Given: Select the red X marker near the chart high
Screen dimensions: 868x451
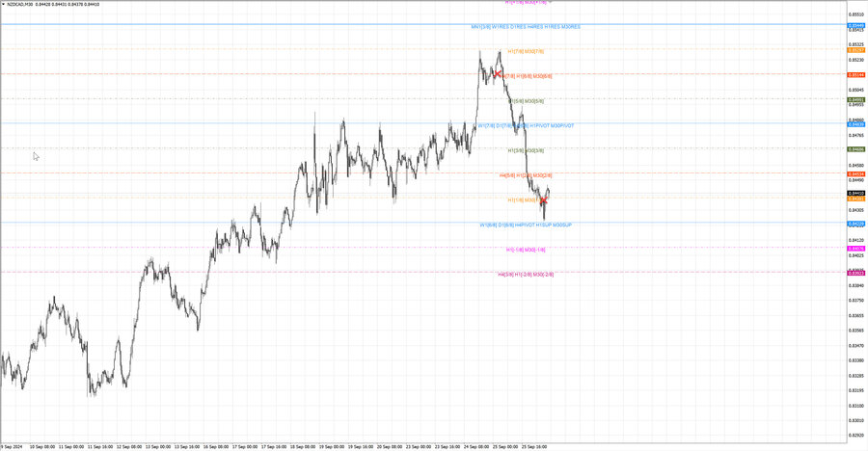Looking at the screenshot, I should coord(497,73).
